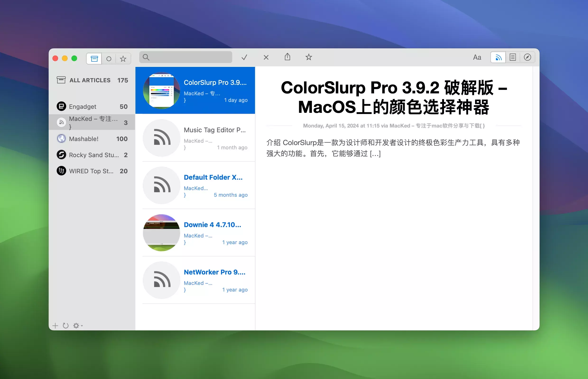The width and height of the screenshot is (588, 379).
Task: Open the Aa appearance settings
Action: pos(477,57)
